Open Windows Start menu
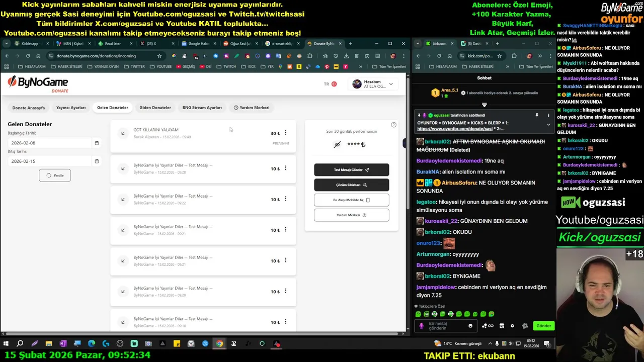Viewport: 644px width, 362px height. pyautogui.click(x=6, y=344)
